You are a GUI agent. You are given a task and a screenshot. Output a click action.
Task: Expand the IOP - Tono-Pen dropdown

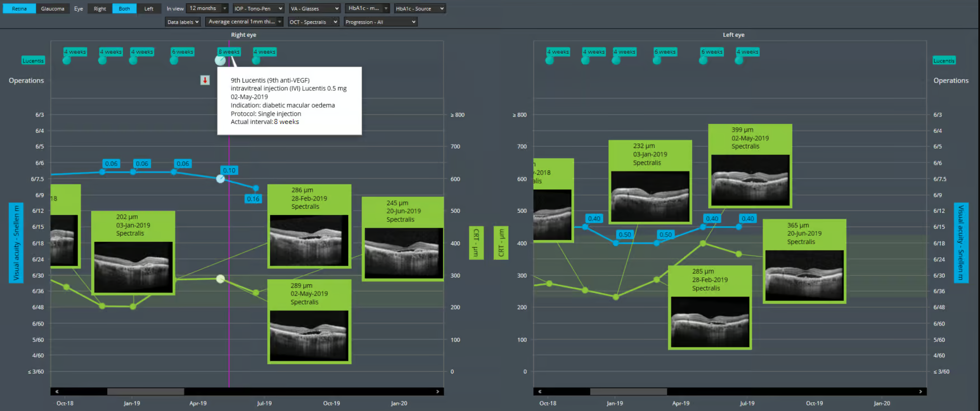258,8
